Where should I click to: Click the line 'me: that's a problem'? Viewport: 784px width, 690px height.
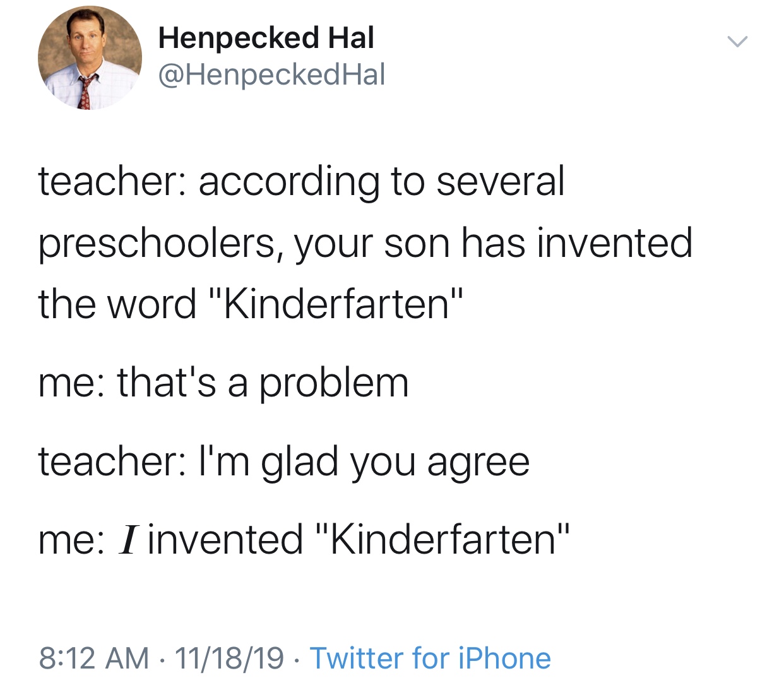pyautogui.click(x=223, y=383)
